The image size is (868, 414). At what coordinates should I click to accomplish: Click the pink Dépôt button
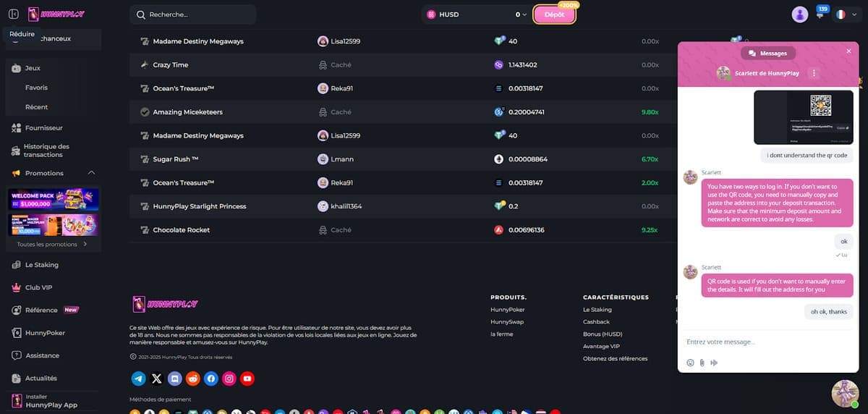pos(554,14)
